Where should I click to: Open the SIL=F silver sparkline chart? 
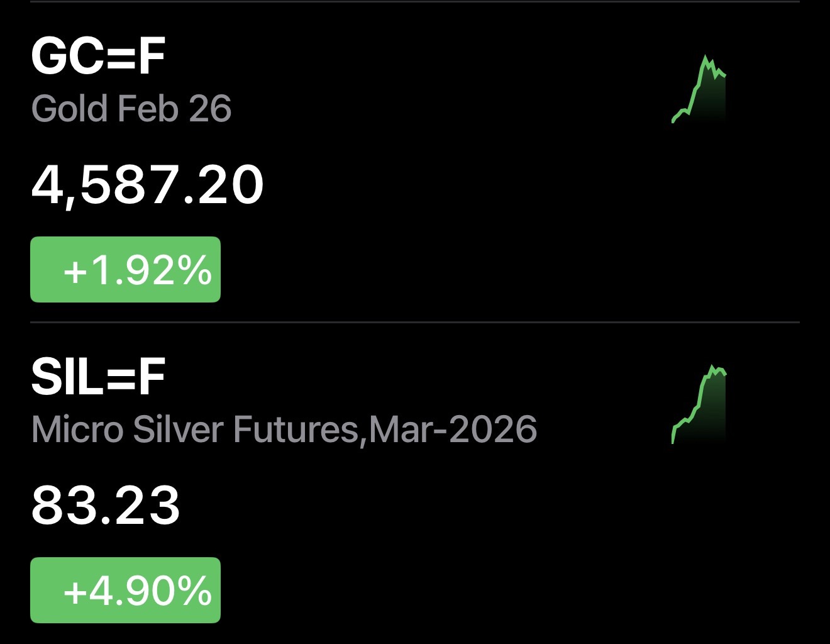(x=699, y=404)
